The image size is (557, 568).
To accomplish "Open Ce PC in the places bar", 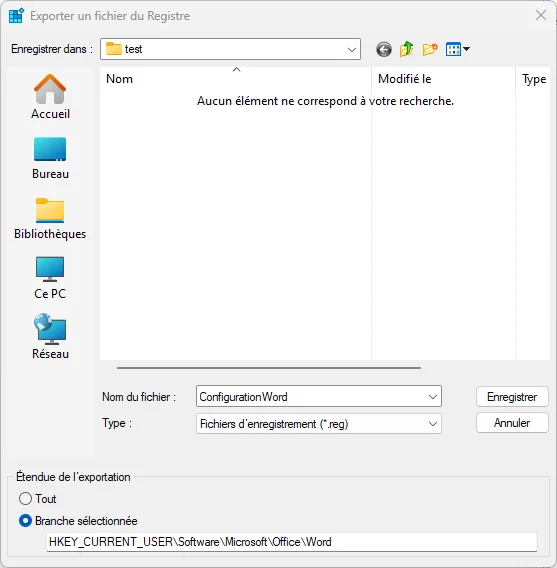I will point(50,278).
